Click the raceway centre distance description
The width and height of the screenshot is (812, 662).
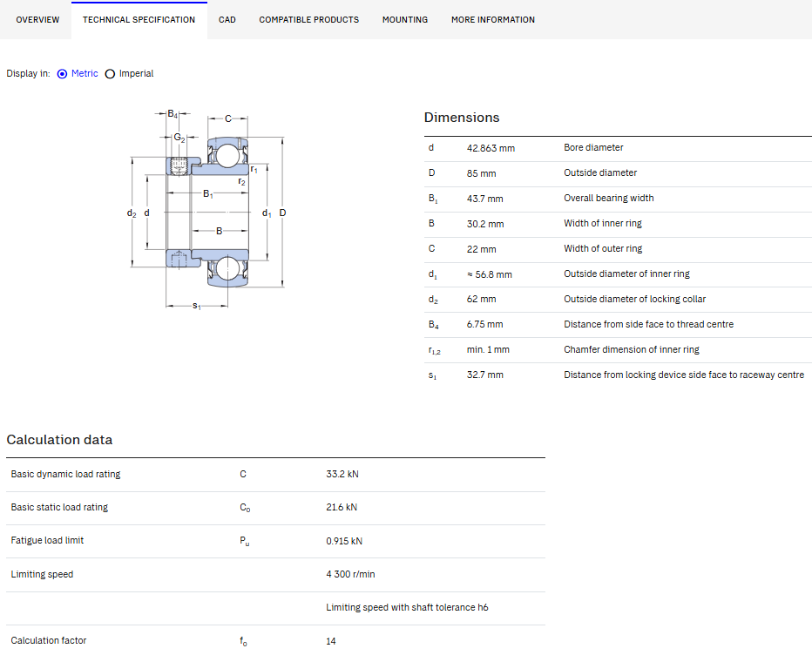[684, 375]
